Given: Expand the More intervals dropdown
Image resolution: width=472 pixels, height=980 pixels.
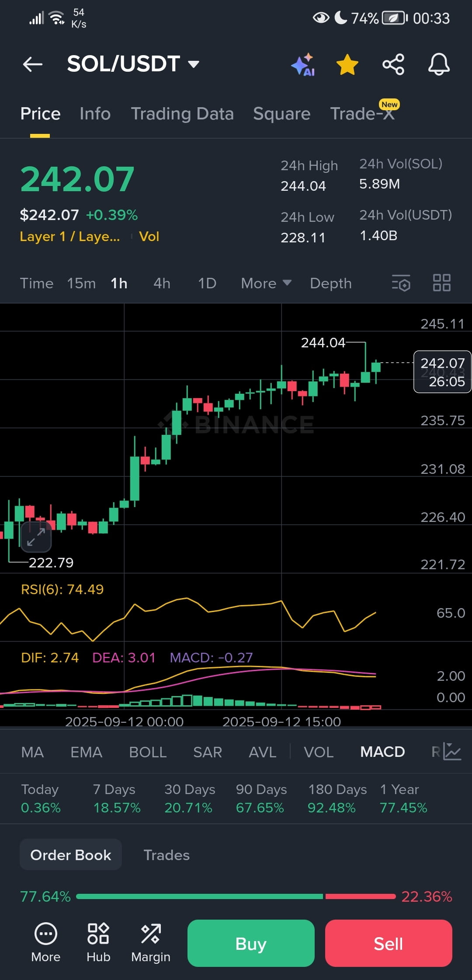Looking at the screenshot, I should (x=266, y=283).
